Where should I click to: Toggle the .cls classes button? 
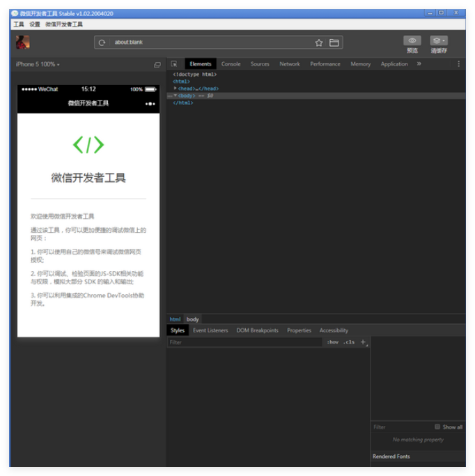pos(349,342)
